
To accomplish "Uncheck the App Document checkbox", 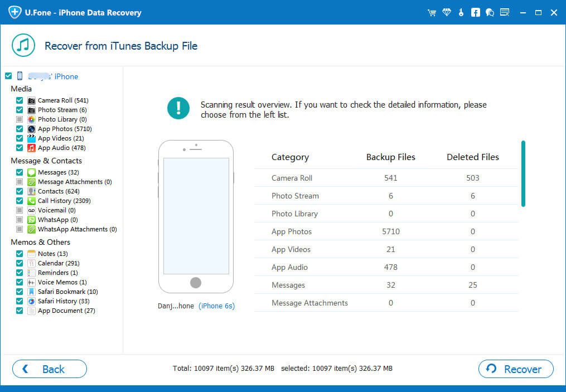I will [20, 311].
